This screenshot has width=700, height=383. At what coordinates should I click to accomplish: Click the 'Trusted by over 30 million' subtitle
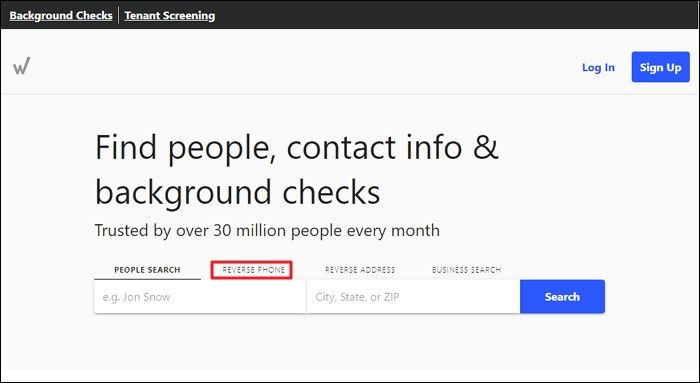click(267, 231)
